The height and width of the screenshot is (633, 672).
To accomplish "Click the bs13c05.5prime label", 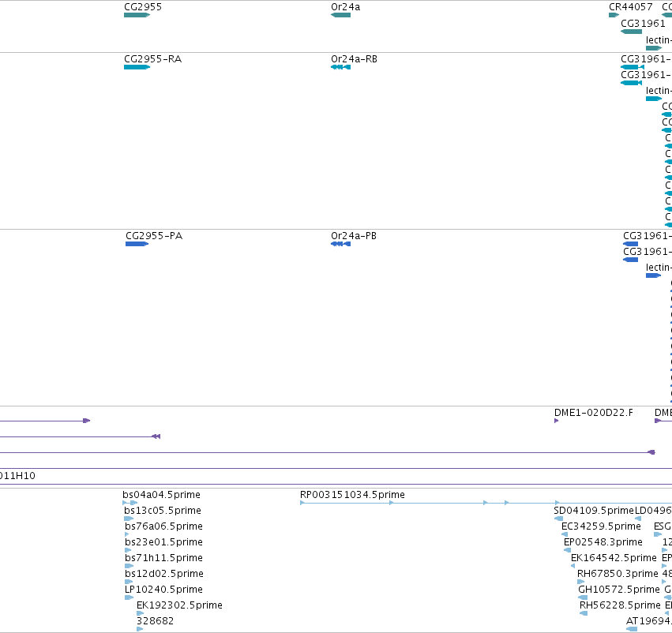I will (163, 510).
